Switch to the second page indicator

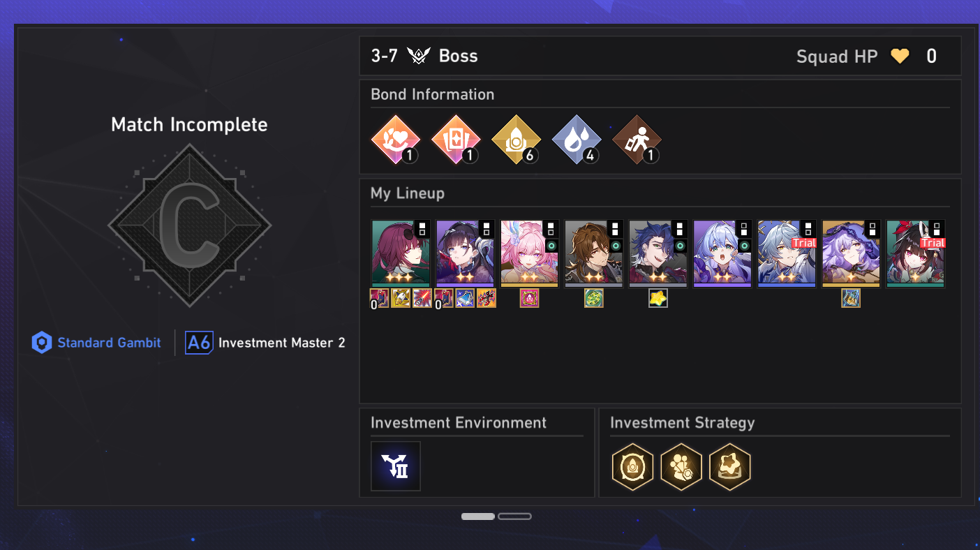[515, 516]
